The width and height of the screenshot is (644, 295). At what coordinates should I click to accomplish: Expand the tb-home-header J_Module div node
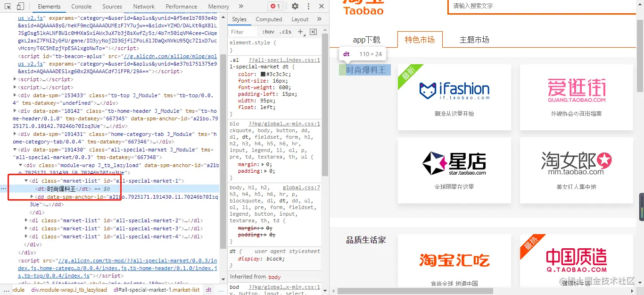pos(15,111)
